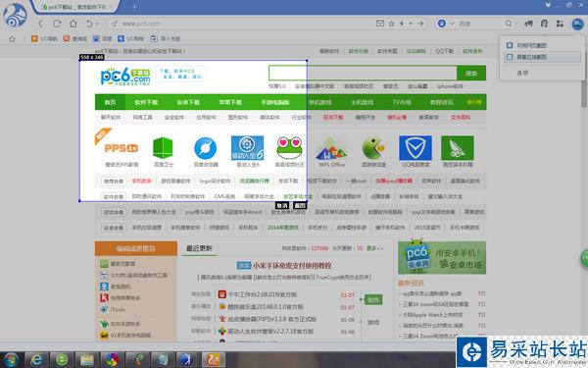Open the green pac-man game box icon
Image resolution: width=588 pixels, height=368 pixels.
[x=373, y=148]
